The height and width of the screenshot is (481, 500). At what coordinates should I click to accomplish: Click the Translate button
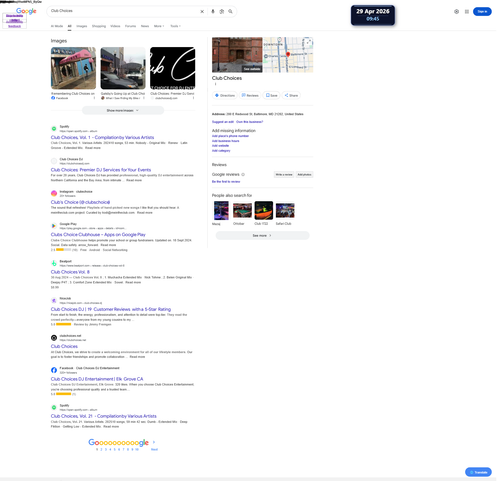478,472
